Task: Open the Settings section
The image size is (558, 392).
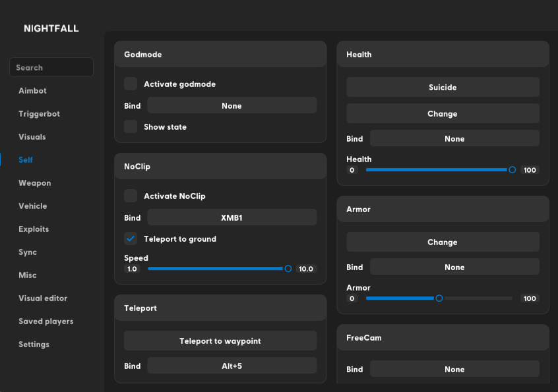Action: coord(34,345)
